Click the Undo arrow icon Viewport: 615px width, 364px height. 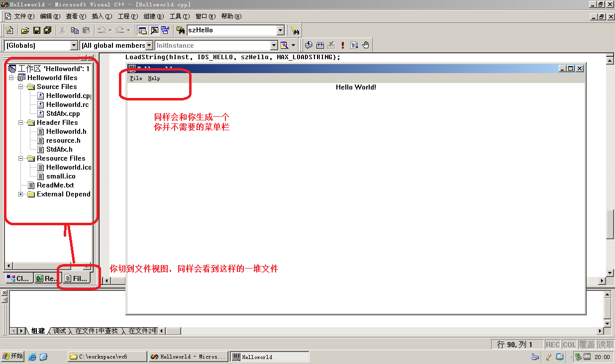pos(102,30)
